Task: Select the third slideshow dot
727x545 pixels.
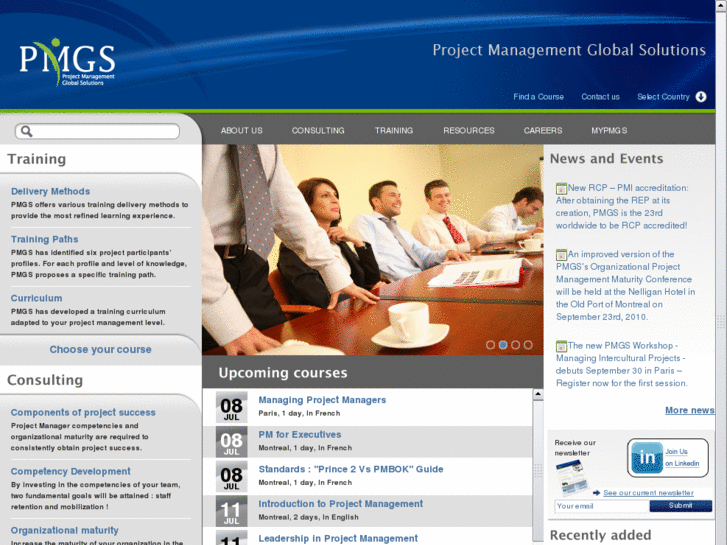Action: coord(515,345)
